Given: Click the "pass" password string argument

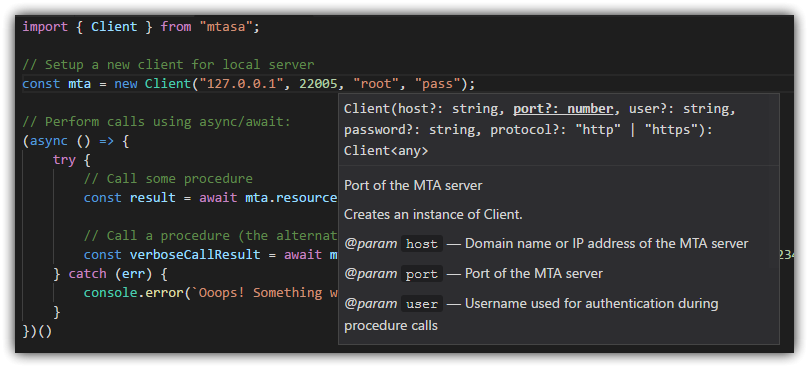Looking at the screenshot, I should (438, 84).
